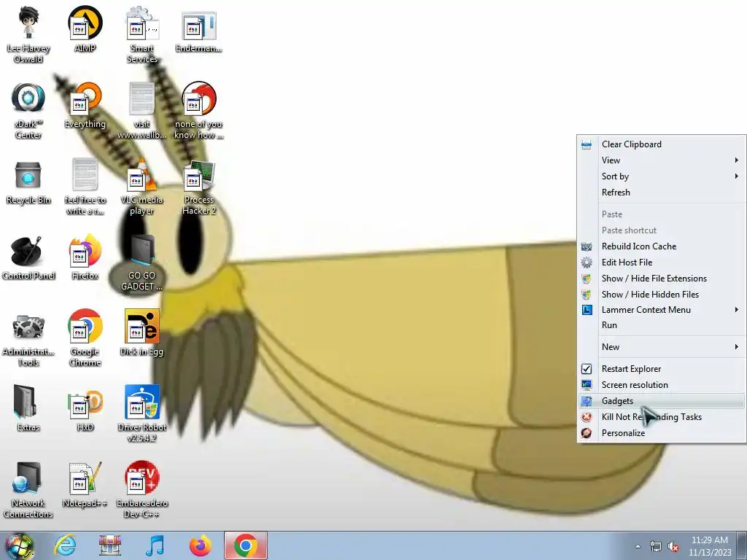This screenshot has width=747, height=560.
Task: Toggle Show / Hide File Extensions
Action: point(661,279)
